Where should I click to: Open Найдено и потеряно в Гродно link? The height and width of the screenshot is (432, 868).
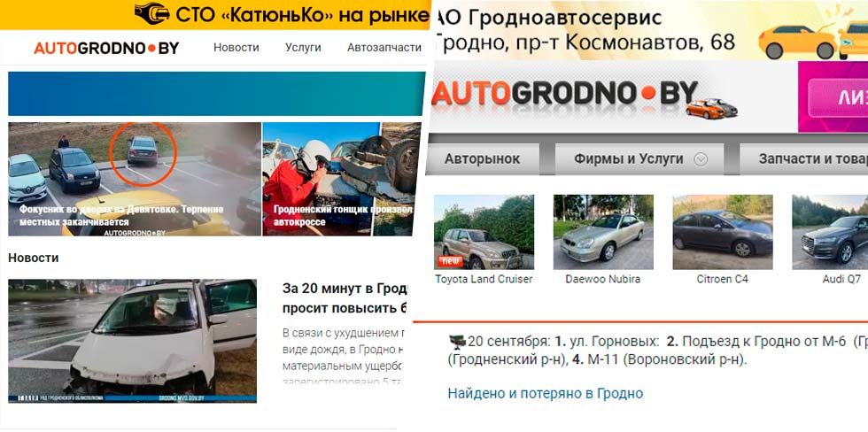click(546, 394)
